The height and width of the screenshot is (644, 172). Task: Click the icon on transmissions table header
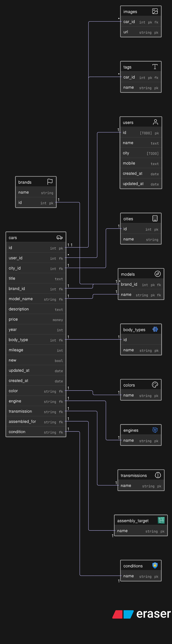tap(158, 475)
